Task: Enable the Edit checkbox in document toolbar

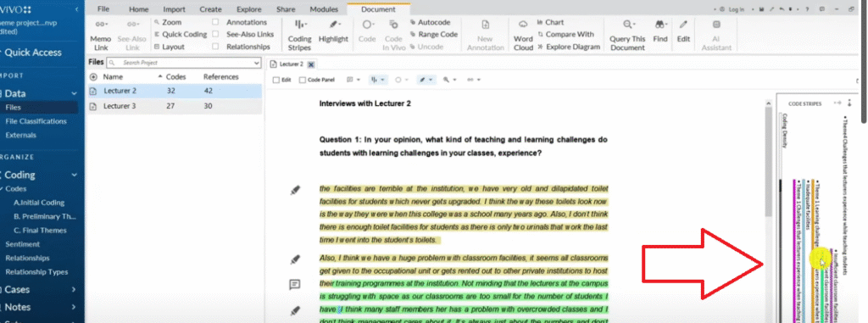Action: [276, 80]
